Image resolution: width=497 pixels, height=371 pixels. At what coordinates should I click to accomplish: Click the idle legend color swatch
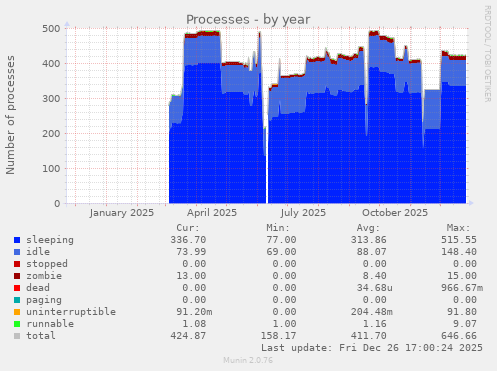tap(17, 252)
